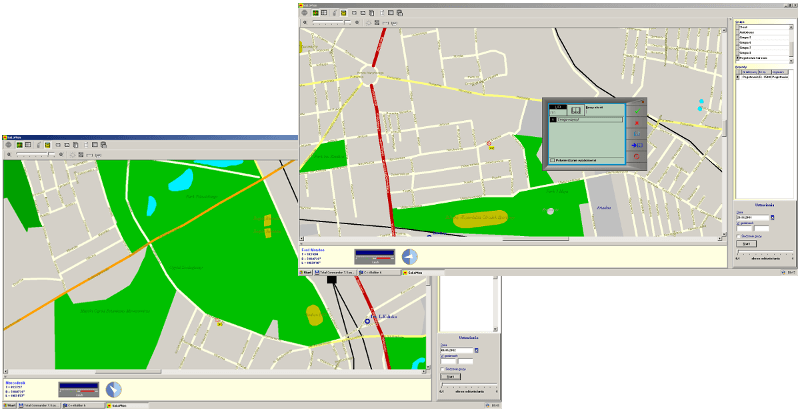The image size is (800, 410).
Task: Cancel with red X in map dialog
Action: point(637,123)
